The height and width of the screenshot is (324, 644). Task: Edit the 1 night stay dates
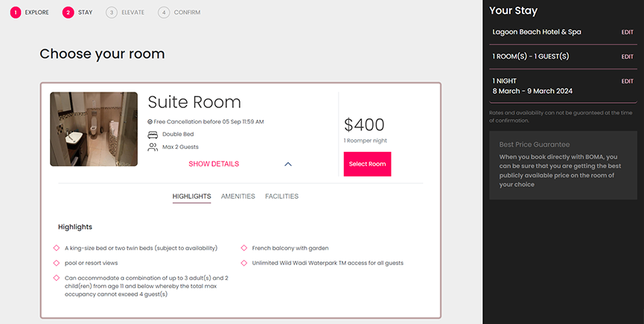pyautogui.click(x=627, y=81)
